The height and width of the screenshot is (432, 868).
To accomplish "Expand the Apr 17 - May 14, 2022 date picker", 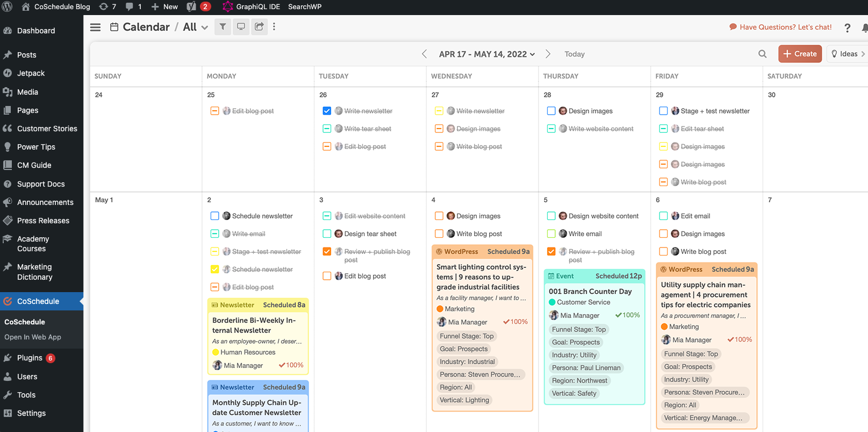I will tap(486, 54).
